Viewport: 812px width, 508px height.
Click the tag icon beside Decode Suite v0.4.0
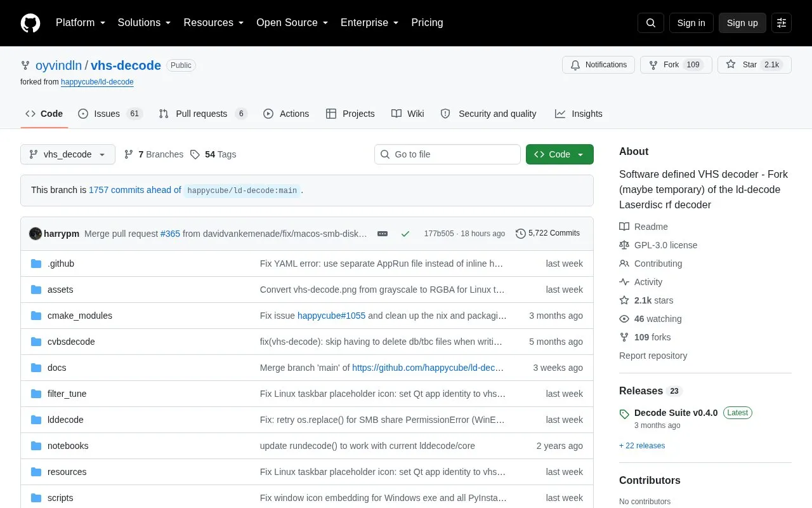624,413
